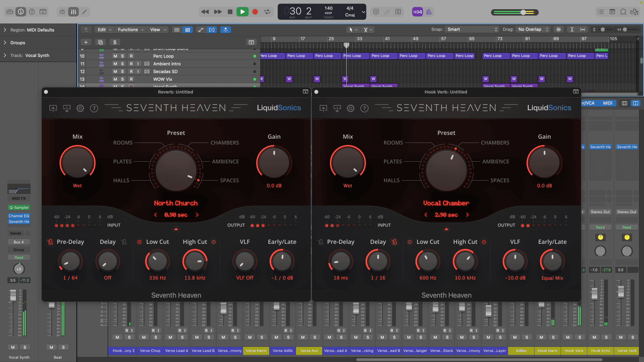Open the Edit menu of the piano roll
644x362 pixels.
click(x=104, y=29)
